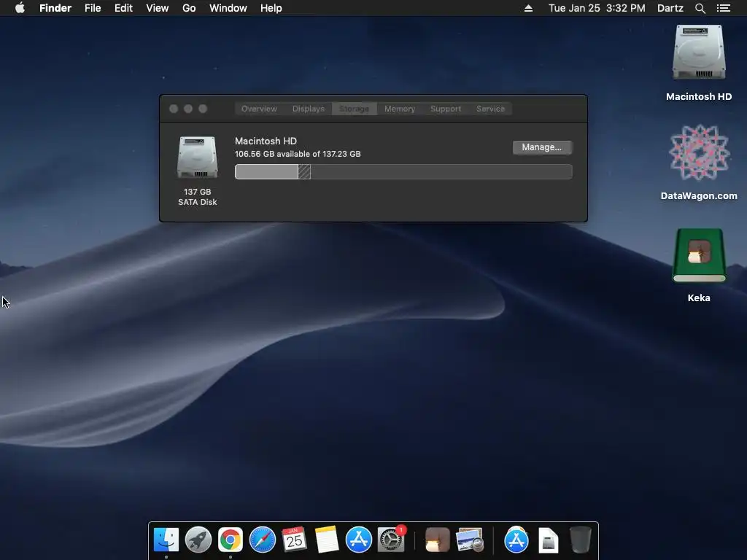
Task: Open Preview from the Dock
Action: [470, 540]
